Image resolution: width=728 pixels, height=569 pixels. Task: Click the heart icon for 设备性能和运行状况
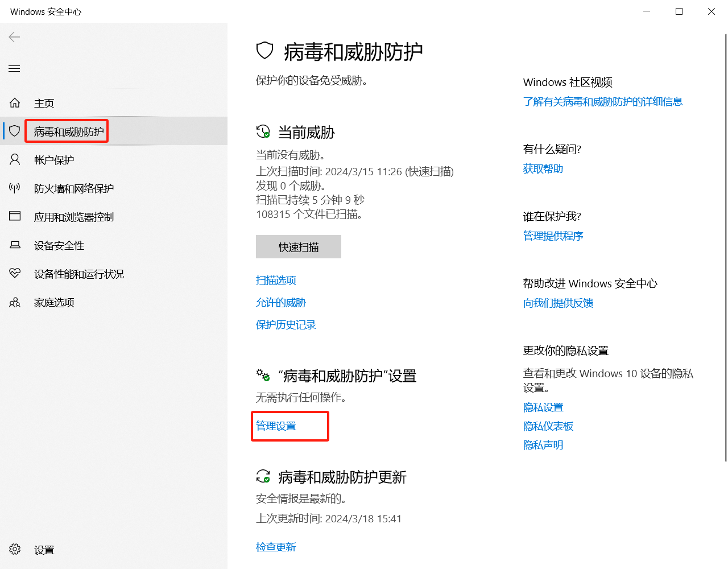point(15,274)
